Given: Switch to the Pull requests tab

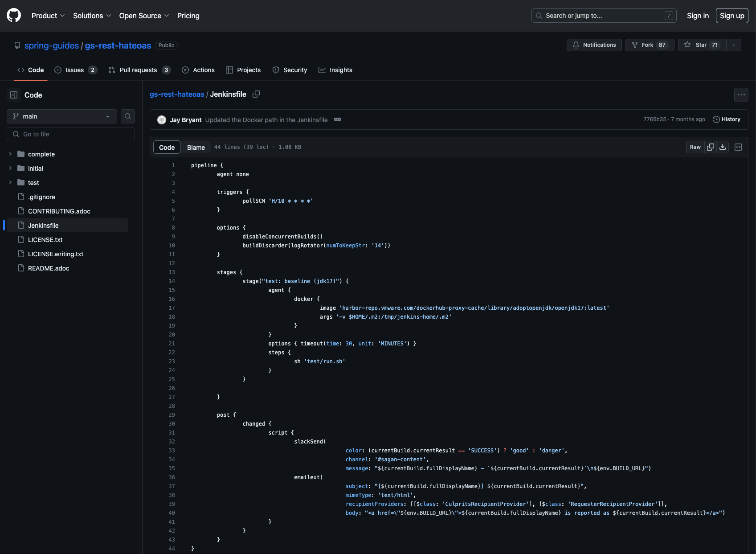Looking at the screenshot, I should point(139,70).
